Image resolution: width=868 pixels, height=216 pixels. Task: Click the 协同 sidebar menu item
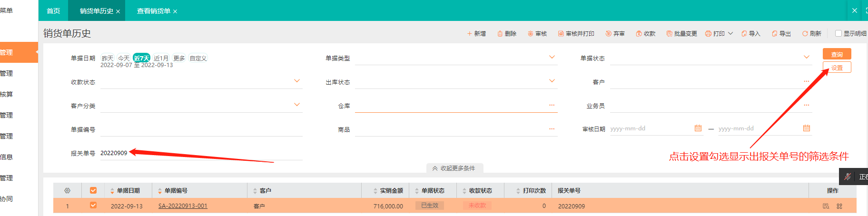[7, 199]
